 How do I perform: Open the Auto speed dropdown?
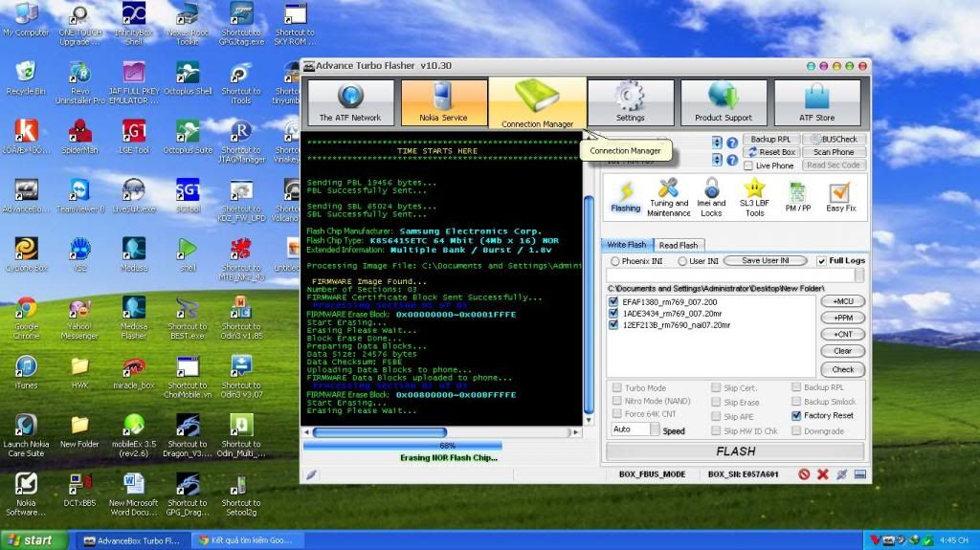pos(655,429)
